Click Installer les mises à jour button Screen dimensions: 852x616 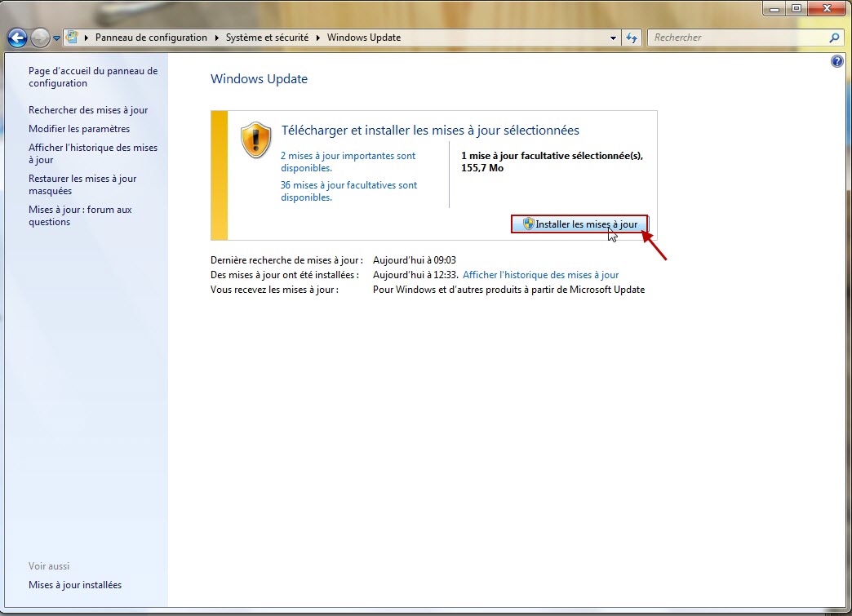click(x=579, y=224)
